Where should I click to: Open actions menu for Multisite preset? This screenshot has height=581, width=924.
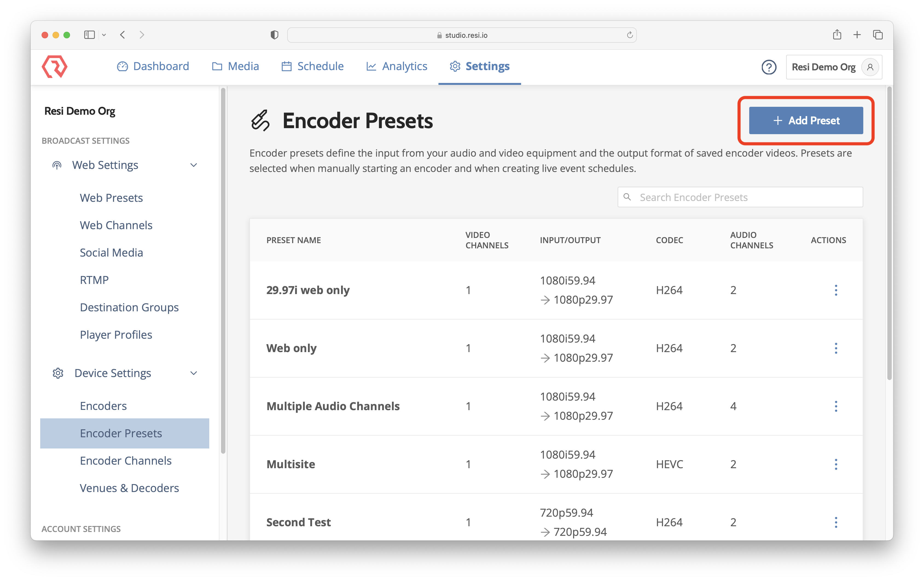tap(836, 464)
